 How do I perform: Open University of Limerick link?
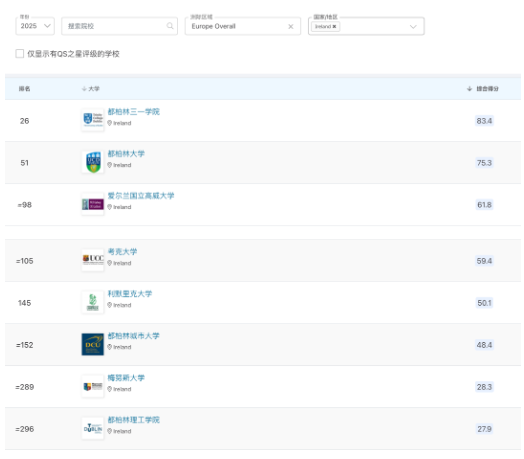click(130, 294)
